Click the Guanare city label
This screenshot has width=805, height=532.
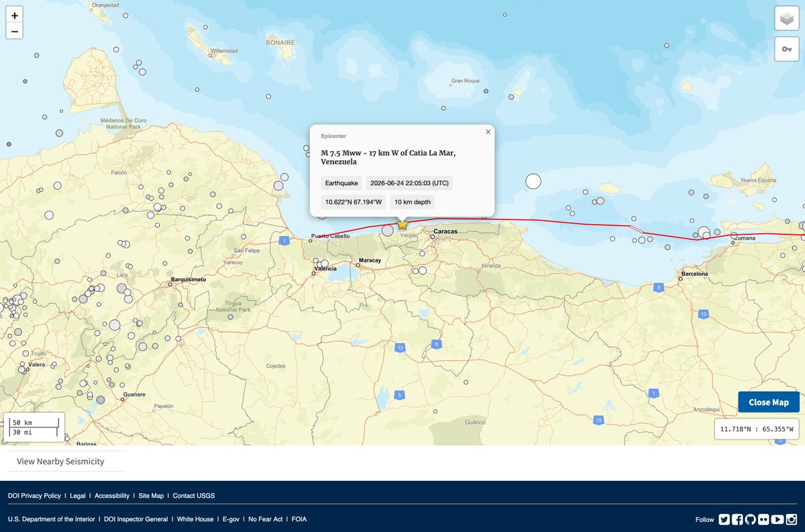tap(135, 394)
